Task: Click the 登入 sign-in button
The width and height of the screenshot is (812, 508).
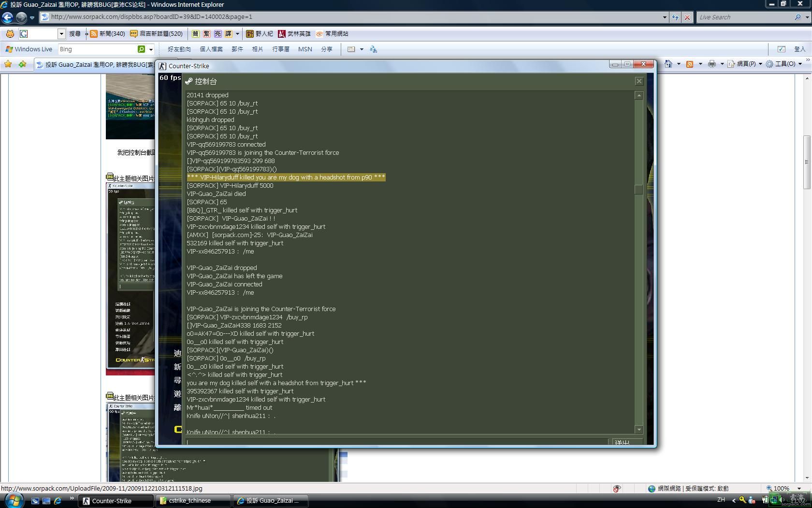Action: [x=799, y=49]
